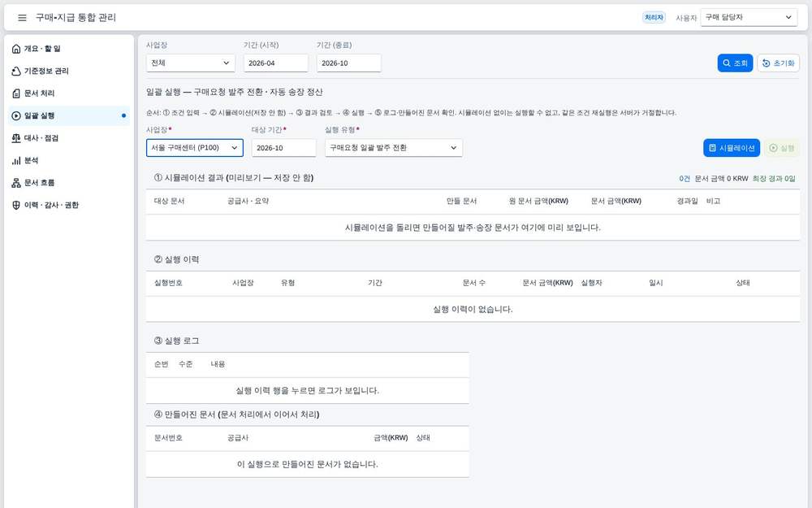The image size is (812, 508).
Task: Click the 0건 count summary text
Action: click(x=685, y=179)
